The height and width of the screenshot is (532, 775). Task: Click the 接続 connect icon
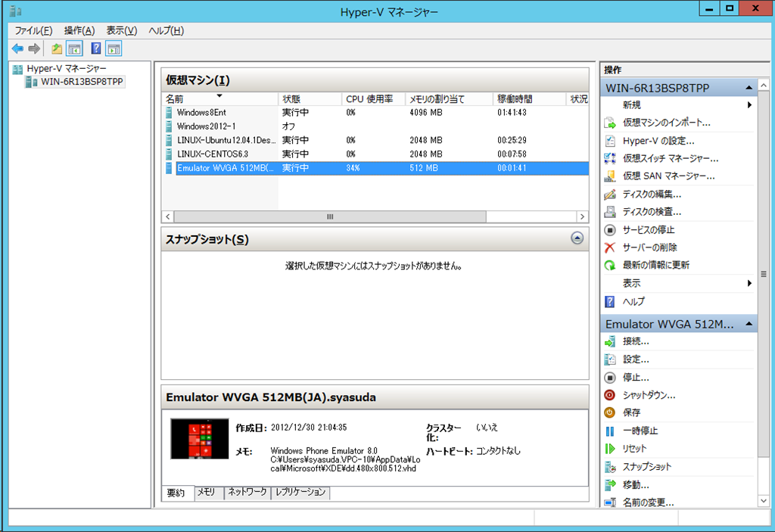click(610, 341)
